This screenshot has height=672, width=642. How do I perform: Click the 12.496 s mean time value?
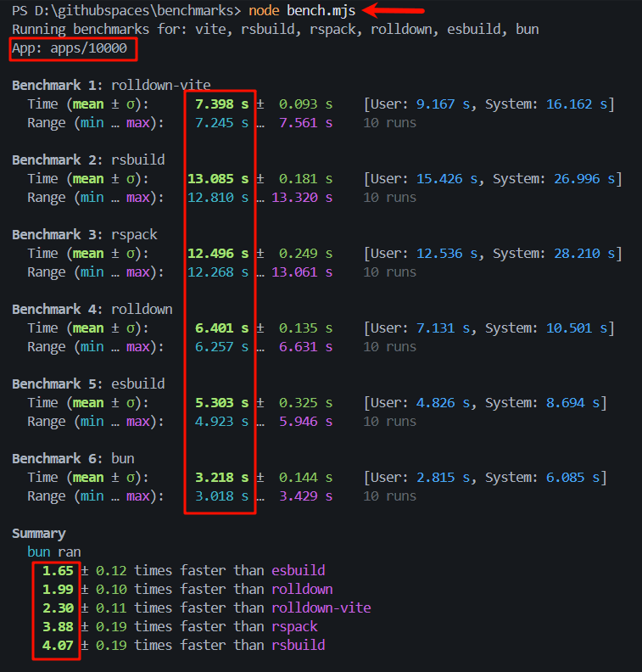218,254
